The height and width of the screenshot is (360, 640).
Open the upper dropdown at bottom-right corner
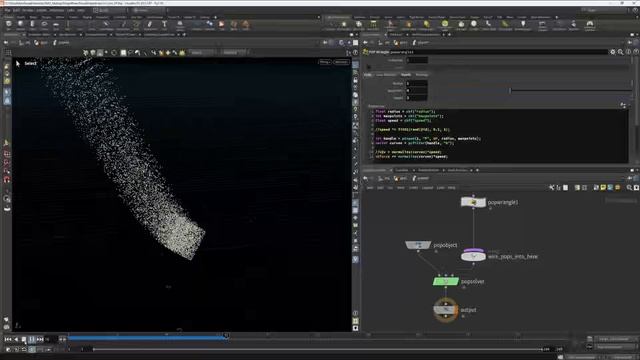point(616,339)
